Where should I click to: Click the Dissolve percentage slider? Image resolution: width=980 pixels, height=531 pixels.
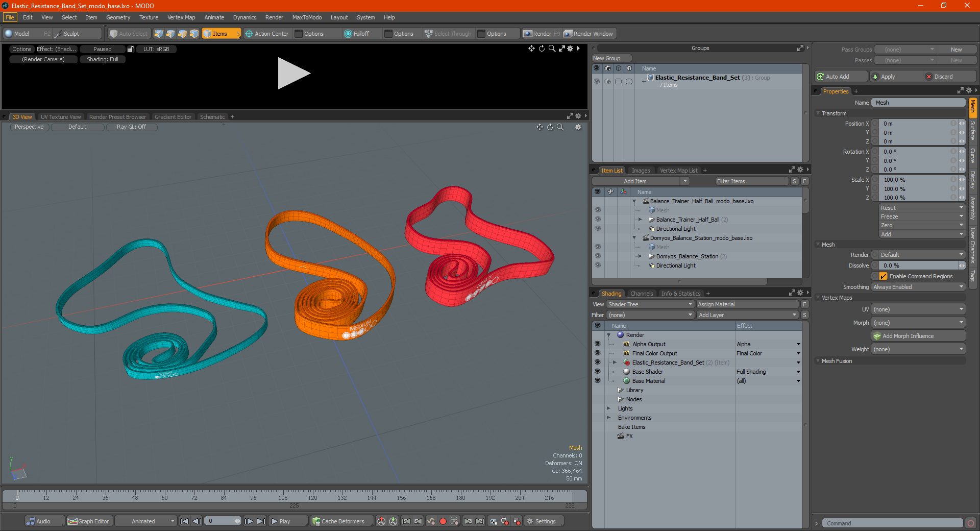(919, 265)
